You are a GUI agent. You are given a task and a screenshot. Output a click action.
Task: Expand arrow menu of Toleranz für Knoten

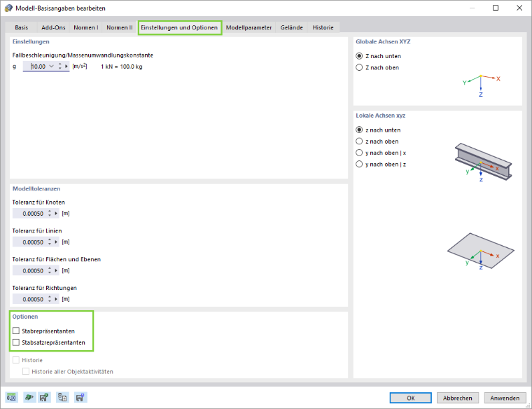(x=56, y=214)
